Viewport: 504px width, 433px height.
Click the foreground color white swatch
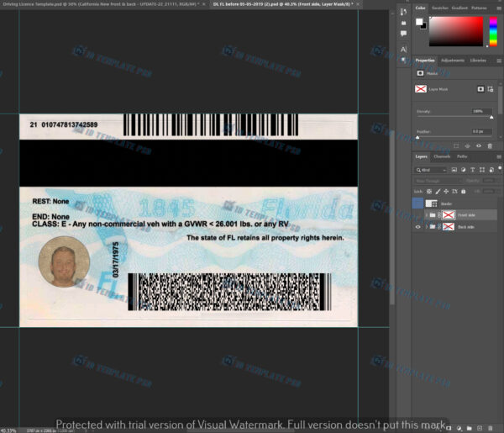419,22
